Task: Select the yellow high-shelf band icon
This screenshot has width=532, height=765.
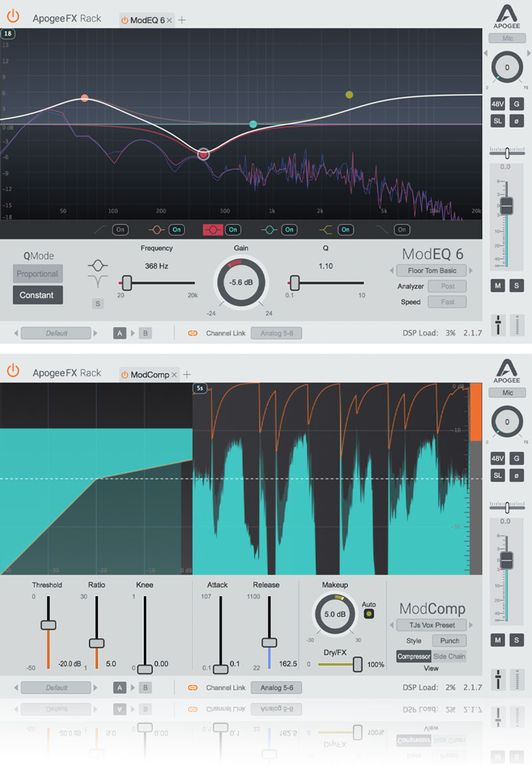Action: [325, 230]
